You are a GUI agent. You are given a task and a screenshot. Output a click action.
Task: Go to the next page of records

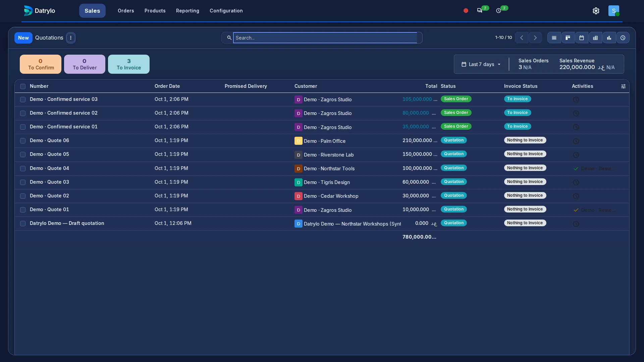(x=535, y=38)
